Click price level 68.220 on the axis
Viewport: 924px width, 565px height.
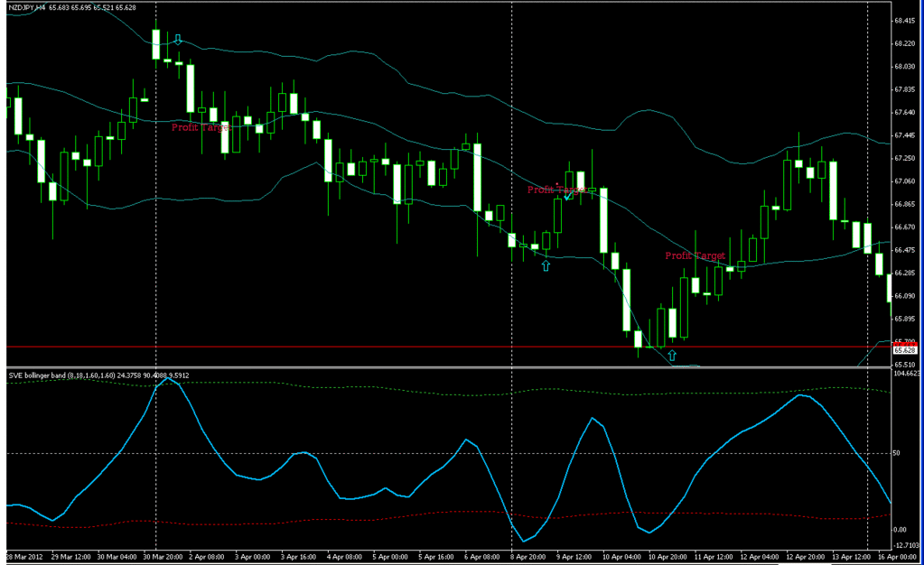pyautogui.click(x=904, y=43)
